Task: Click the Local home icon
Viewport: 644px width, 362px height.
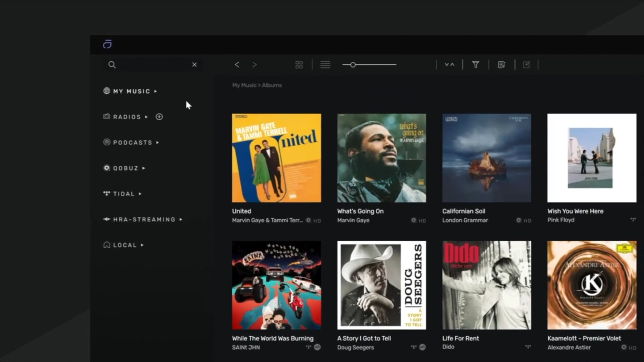Action: [107, 245]
